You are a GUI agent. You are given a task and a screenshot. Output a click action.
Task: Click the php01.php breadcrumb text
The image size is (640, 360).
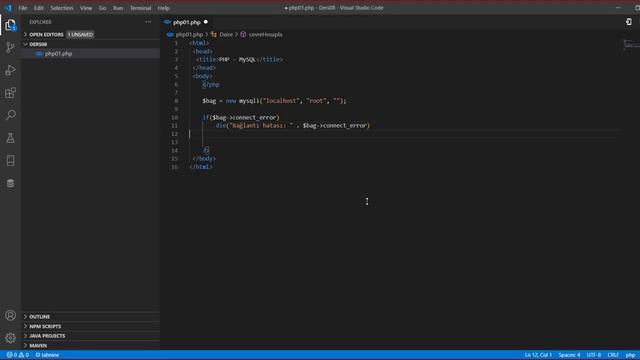click(189, 35)
